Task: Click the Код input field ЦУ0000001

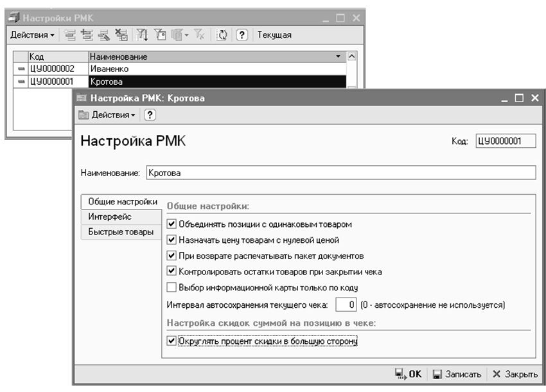Action: [506, 141]
